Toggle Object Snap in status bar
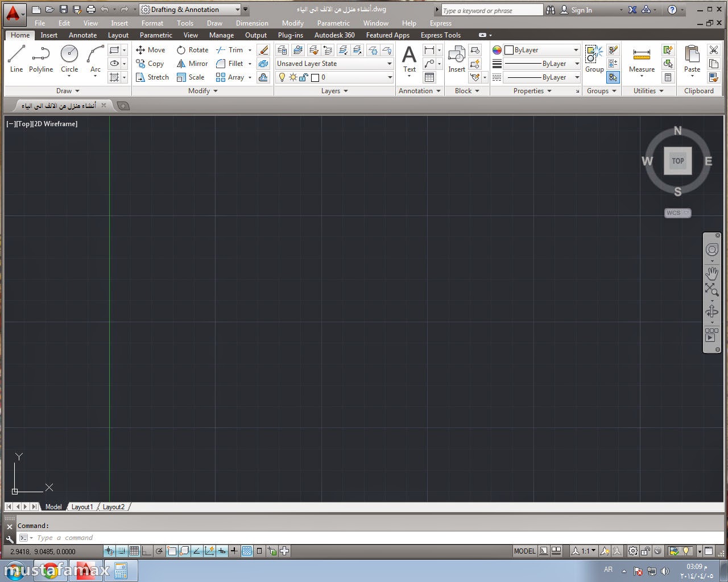Screen dimensions: 728x582 coord(172,551)
